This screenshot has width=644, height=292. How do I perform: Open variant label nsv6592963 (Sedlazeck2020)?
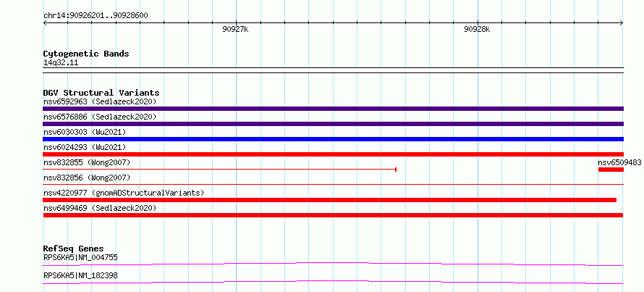point(100,101)
